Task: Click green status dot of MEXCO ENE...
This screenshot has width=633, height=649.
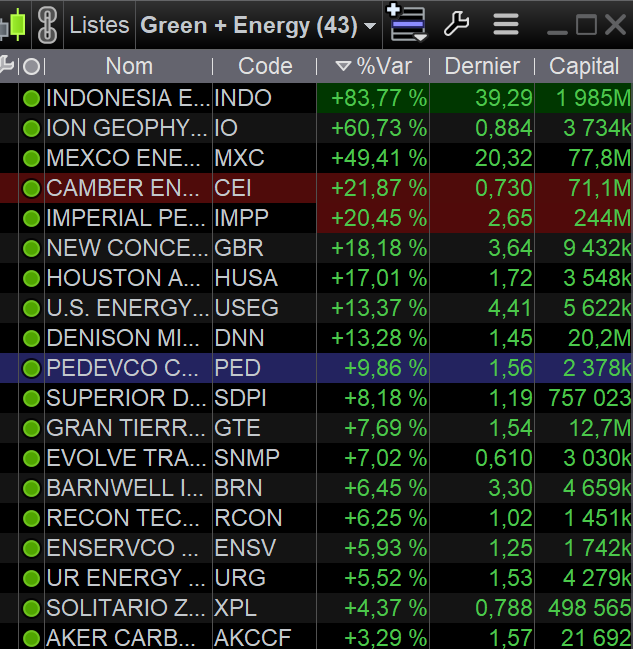Action: pyautogui.click(x=31, y=159)
